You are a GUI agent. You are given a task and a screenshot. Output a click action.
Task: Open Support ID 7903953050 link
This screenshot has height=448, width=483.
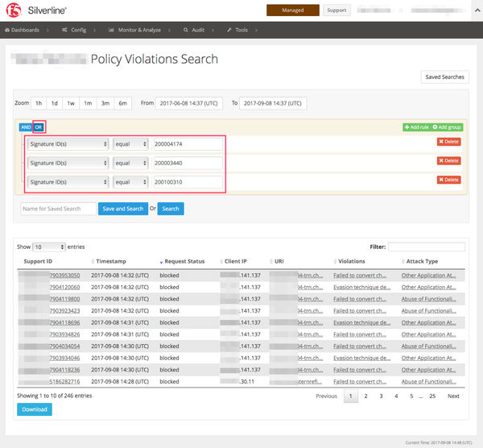(x=64, y=275)
